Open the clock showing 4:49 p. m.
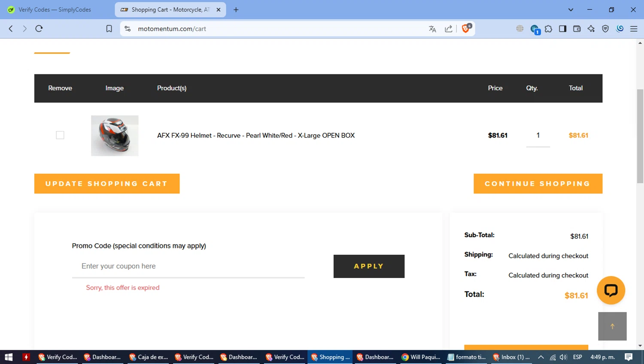 602,357
